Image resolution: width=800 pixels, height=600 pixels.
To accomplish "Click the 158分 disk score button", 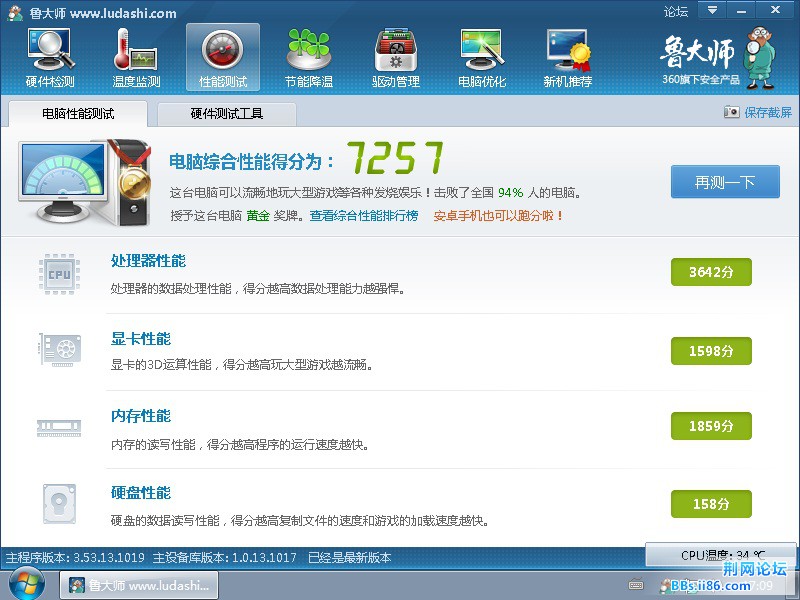I will point(711,504).
